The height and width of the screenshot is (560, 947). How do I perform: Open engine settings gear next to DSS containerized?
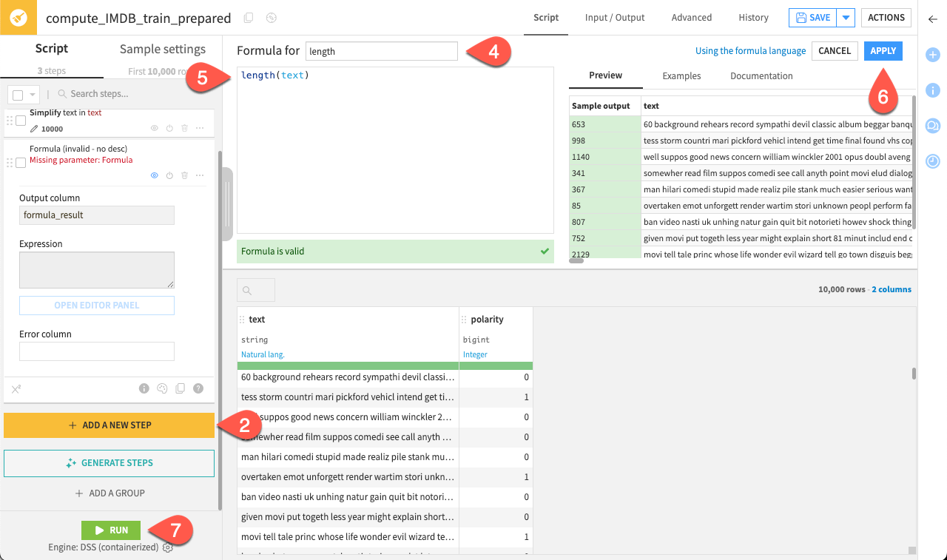pyautogui.click(x=167, y=547)
